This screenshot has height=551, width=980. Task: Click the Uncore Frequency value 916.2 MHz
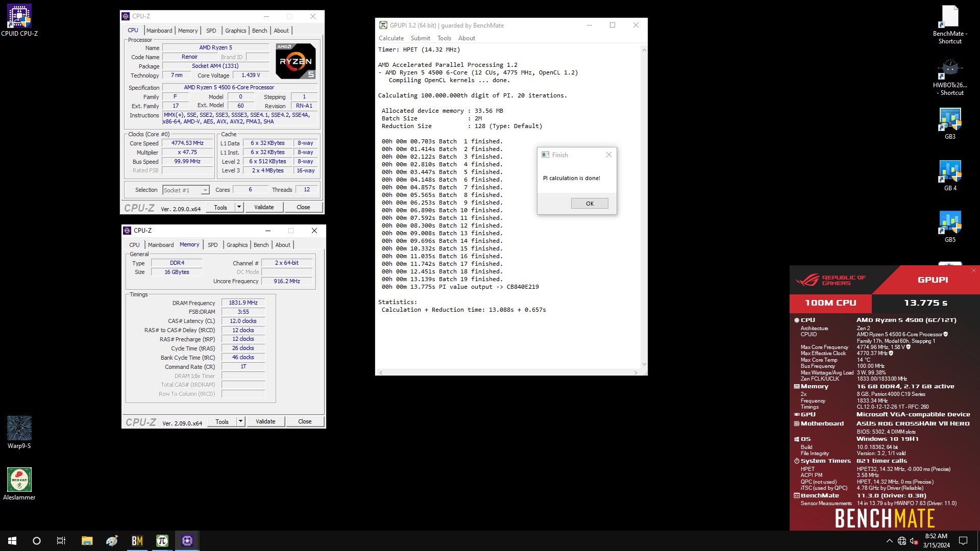click(287, 281)
